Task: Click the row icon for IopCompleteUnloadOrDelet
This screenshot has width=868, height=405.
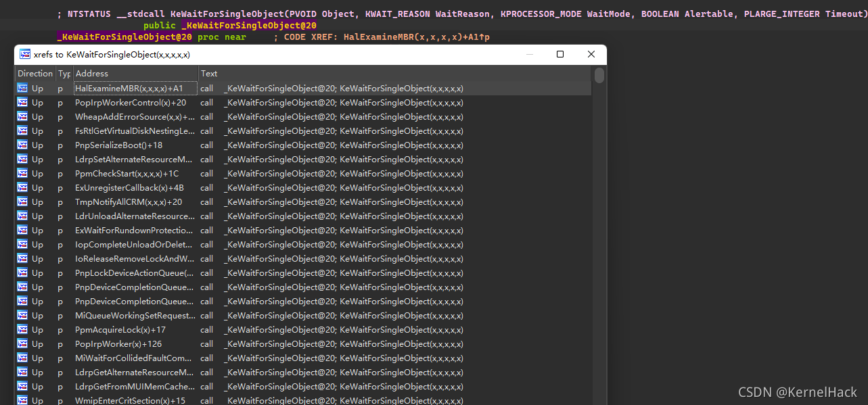Action: [x=22, y=244]
